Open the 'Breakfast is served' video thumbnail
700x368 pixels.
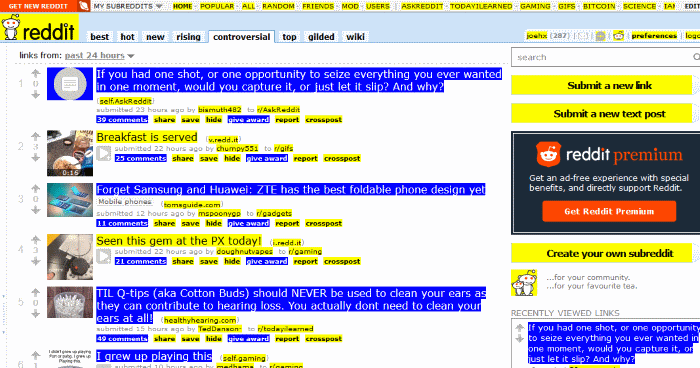pyautogui.click(x=70, y=153)
